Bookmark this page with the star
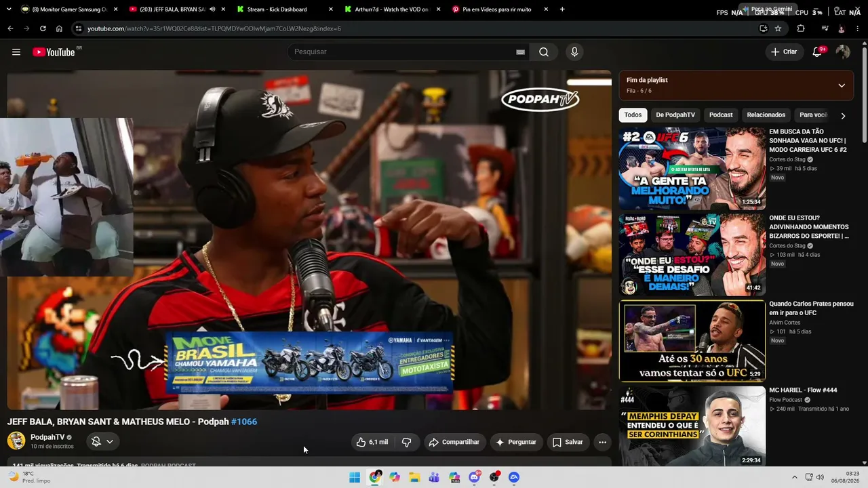Viewport: 868px width, 488px height. coord(778,28)
